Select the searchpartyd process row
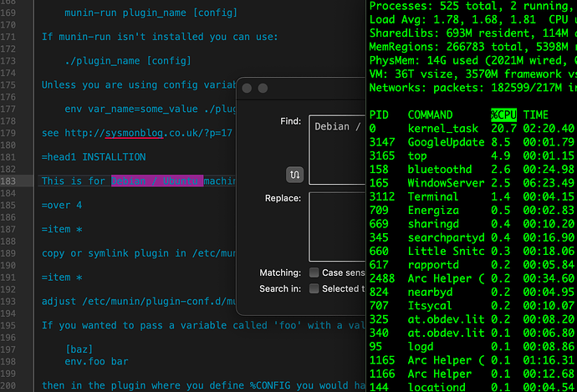Image resolution: width=577 pixels, height=392 pixels. [472, 237]
